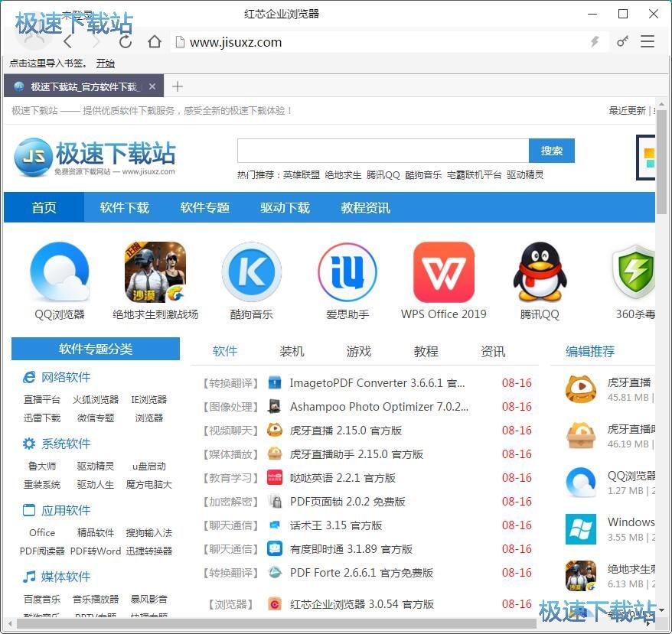The height and width of the screenshot is (634, 672).
Task: Open the 驱动下载 navigation tab
Action: point(285,207)
